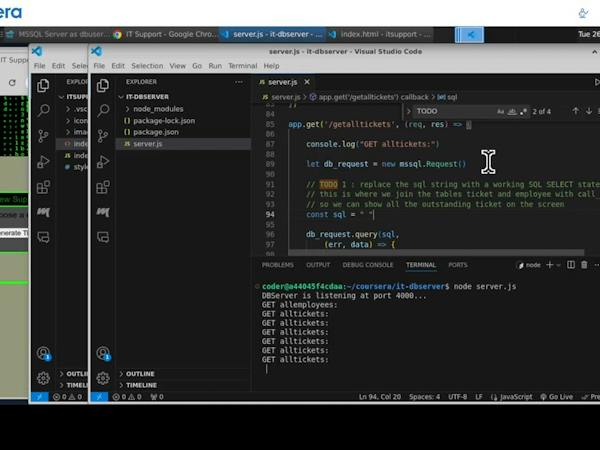
Task: Go to next find match arrow
Action: coord(589,111)
